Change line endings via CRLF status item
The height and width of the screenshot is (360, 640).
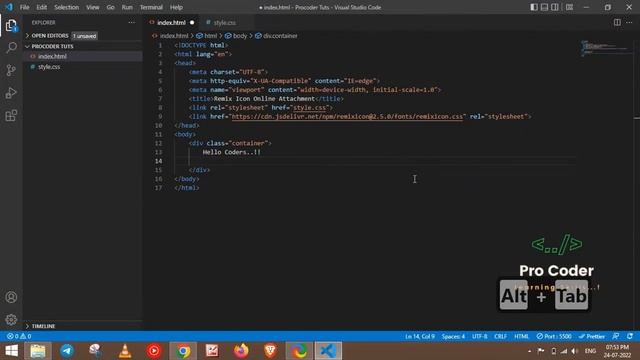(x=500, y=336)
